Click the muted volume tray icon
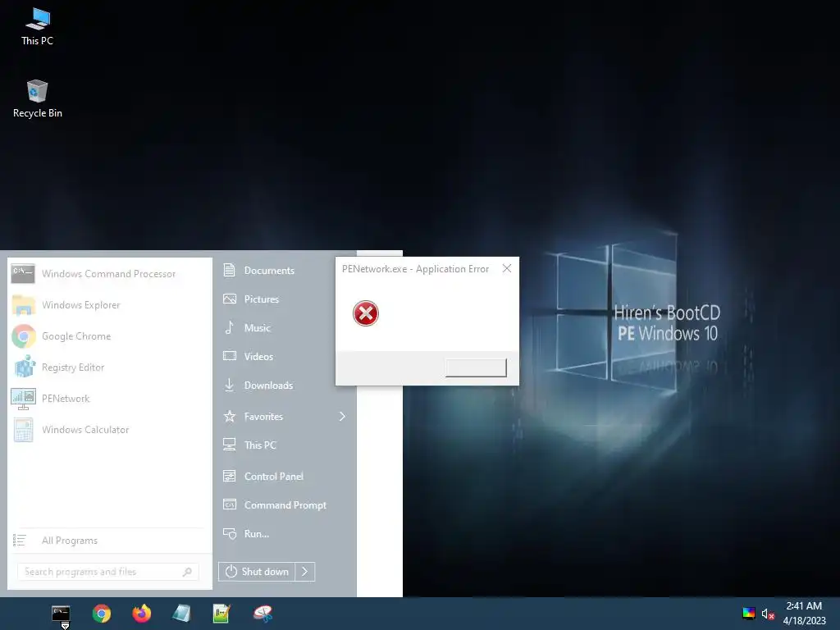 tap(768, 614)
